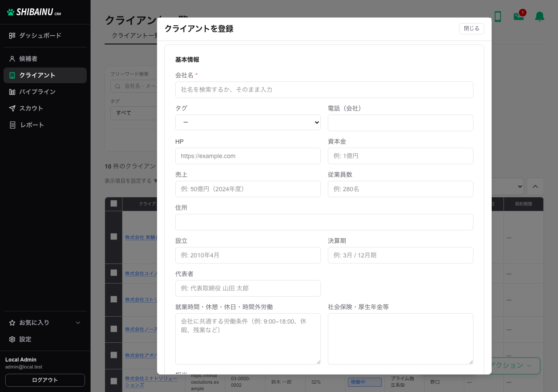Click the 代表者 input field

(x=248, y=288)
